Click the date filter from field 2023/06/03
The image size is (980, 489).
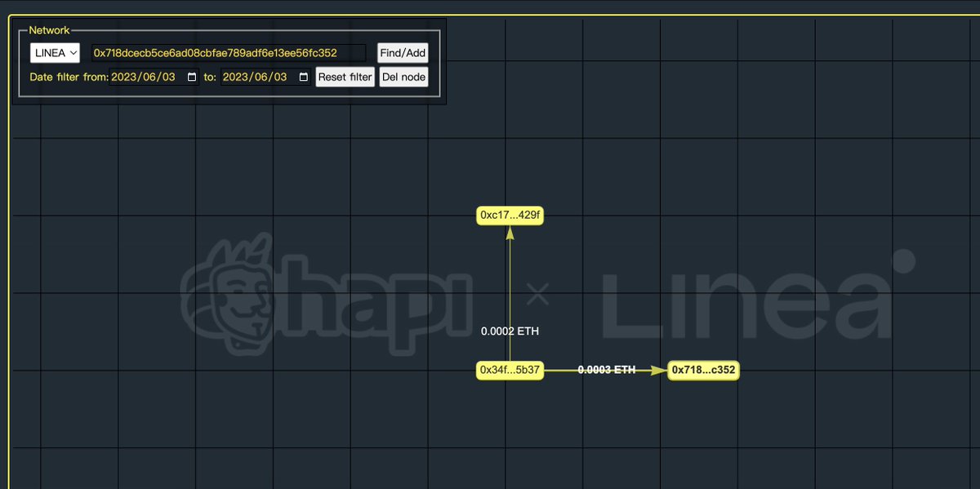(154, 77)
